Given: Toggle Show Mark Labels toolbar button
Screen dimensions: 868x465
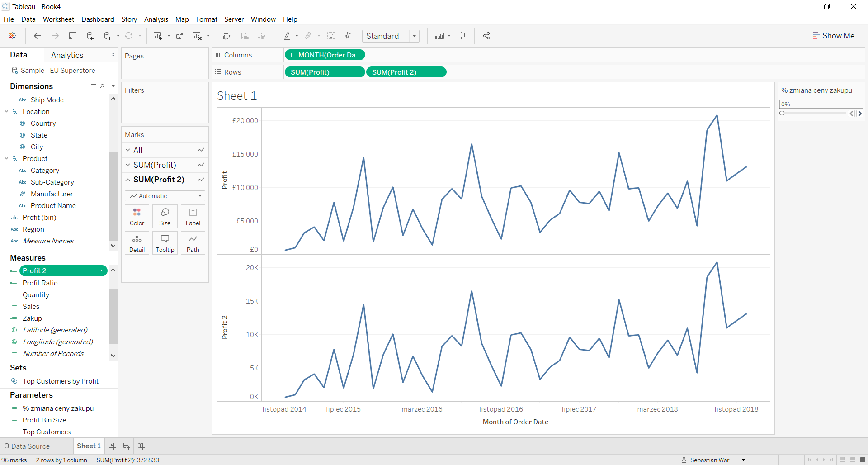Looking at the screenshot, I should [331, 36].
